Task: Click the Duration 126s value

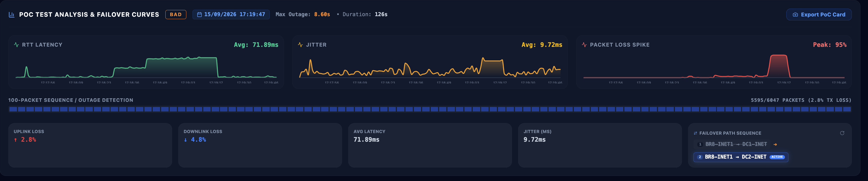Action: coord(381,15)
